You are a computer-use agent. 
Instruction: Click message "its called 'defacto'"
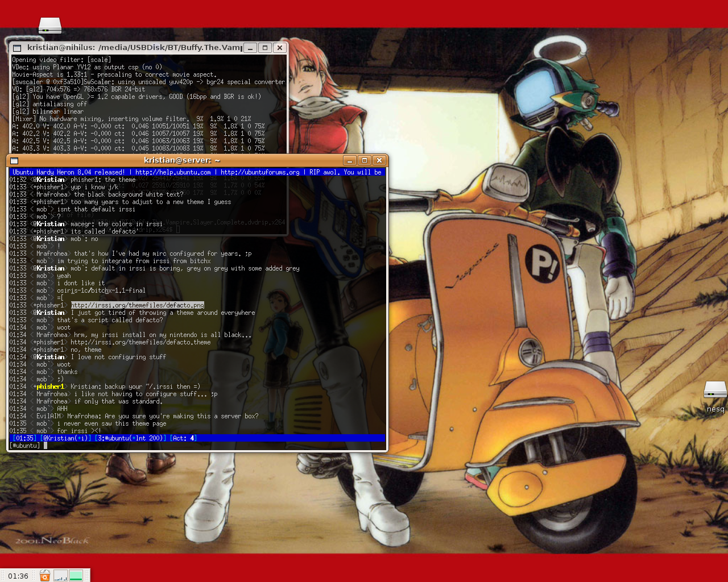105,231
